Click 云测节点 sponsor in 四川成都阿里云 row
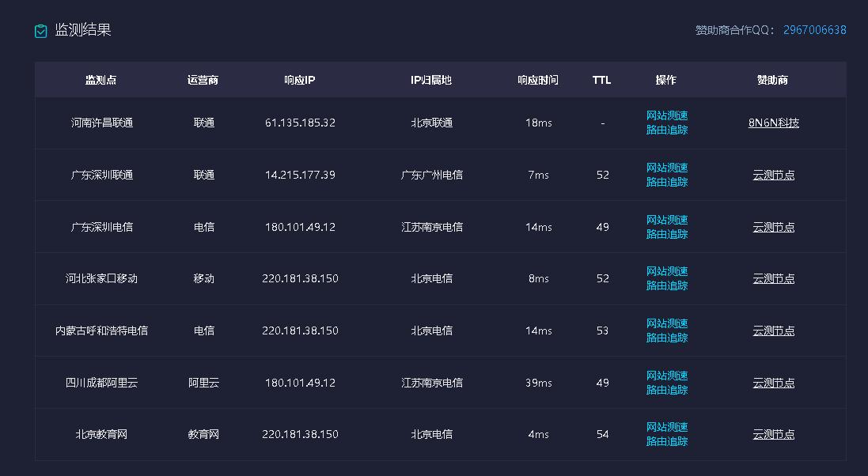The image size is (868, 476). [x=773, y=382]
